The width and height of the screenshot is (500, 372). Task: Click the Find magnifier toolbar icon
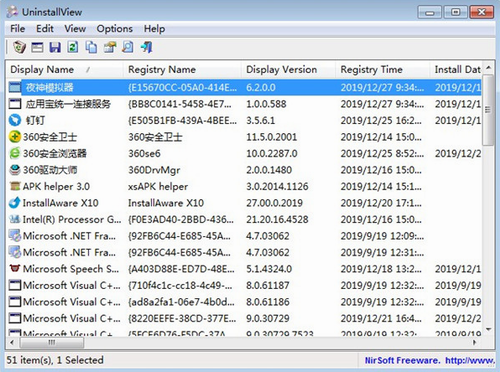(x=128, y=47)
